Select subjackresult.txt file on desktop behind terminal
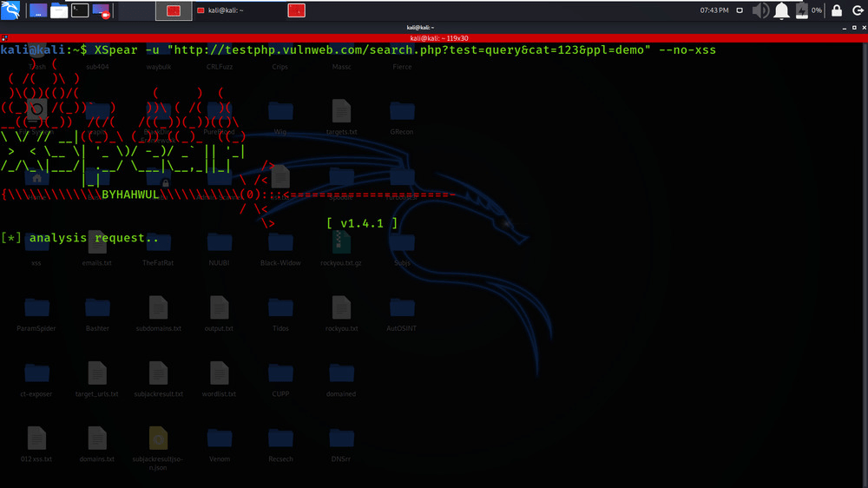This screenshot has height=488, width=868. (x=158, y=380)
